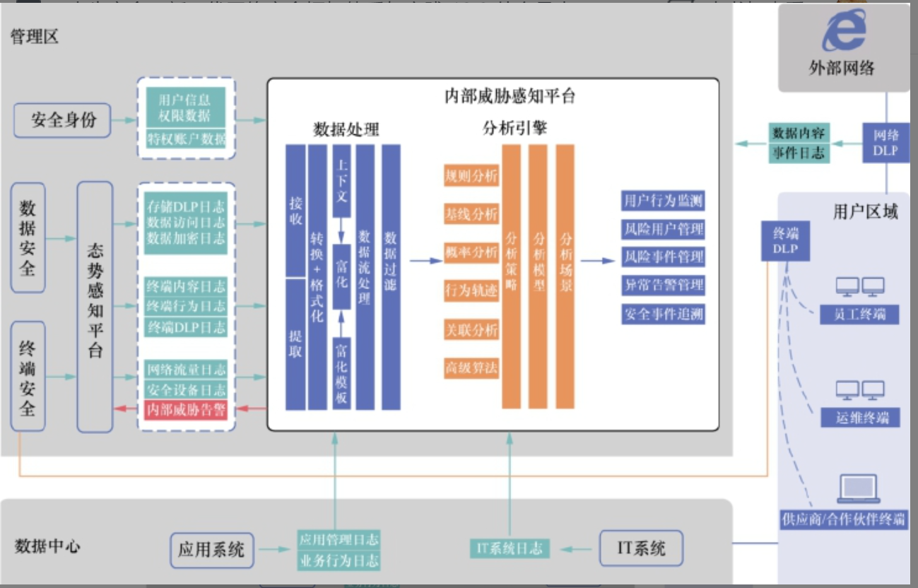Click the laptop icon above 供应商/合作伙伴终端
This screenshot has width=918, height=588.
point(858,489)
